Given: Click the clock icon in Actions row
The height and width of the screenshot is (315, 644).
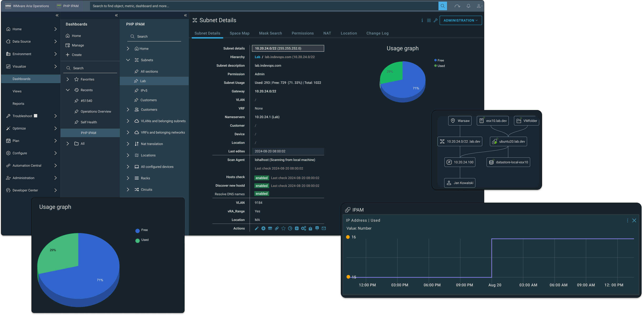Looking at the screenshot, I should click(290, 228).
